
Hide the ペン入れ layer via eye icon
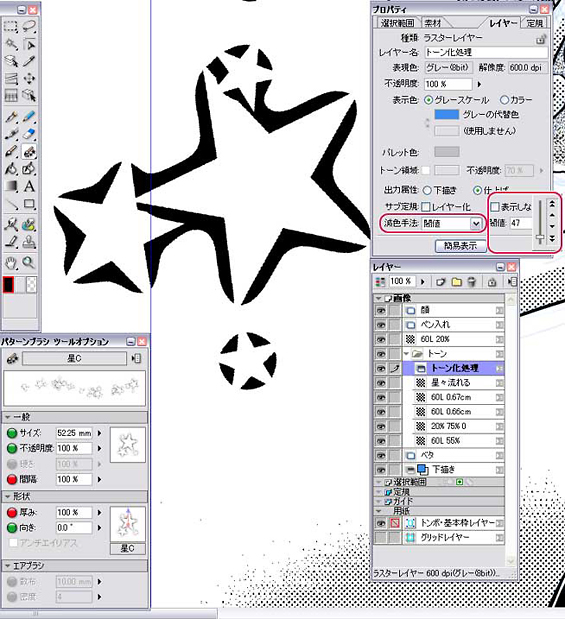pyautogui.click(x=381, y=325)
